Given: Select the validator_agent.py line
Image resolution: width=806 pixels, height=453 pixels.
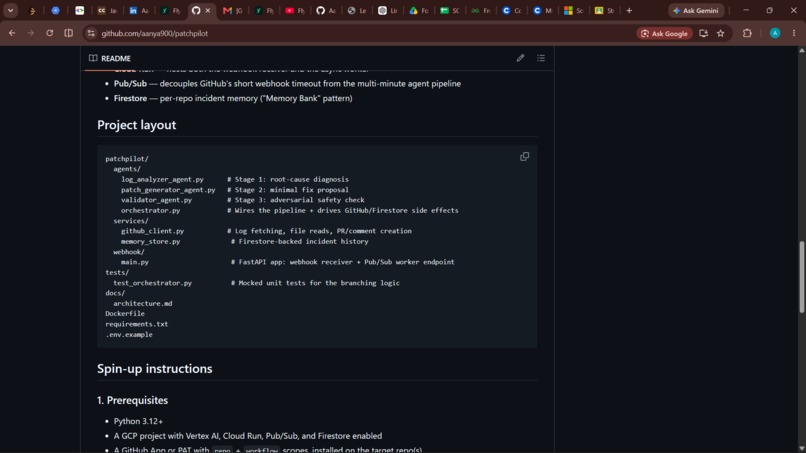Looking at the screenshot, I should [243, 200].
